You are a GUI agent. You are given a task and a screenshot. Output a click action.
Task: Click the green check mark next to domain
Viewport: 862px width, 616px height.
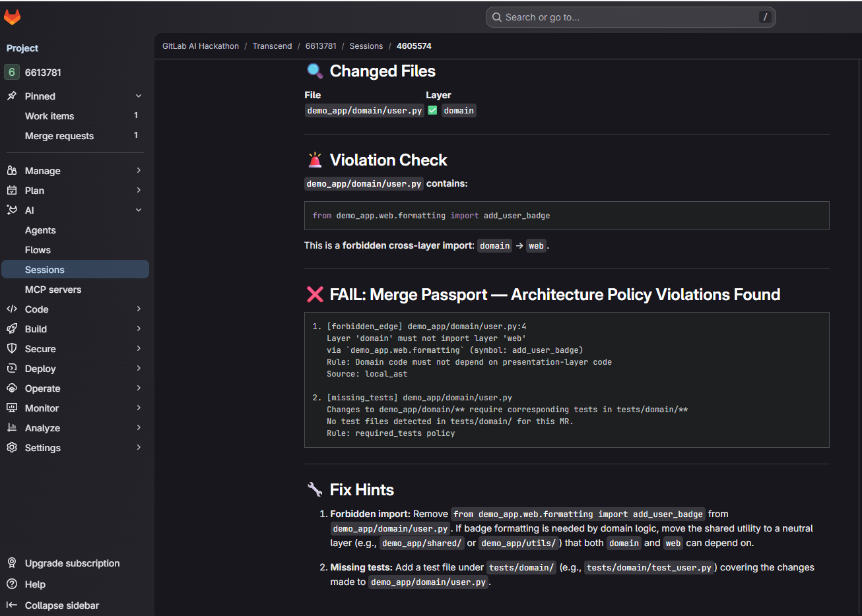pos(432,111)
